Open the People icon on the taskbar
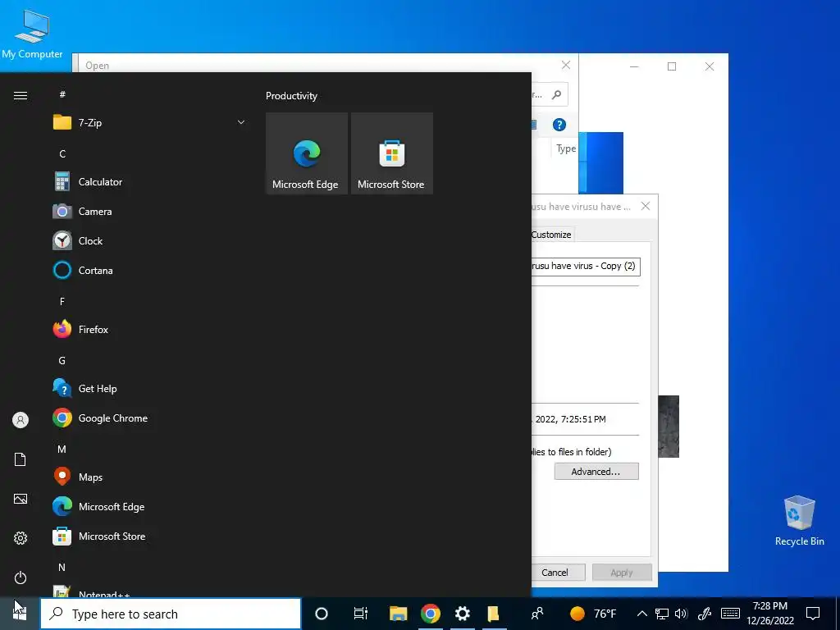This screenshot has height=630, width=840. point(536,614)
